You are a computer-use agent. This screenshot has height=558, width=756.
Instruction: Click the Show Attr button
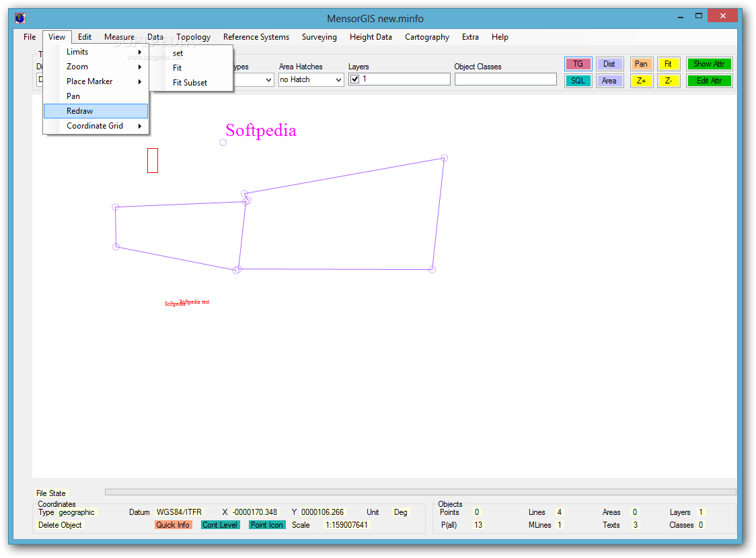(x=709, y=64)
